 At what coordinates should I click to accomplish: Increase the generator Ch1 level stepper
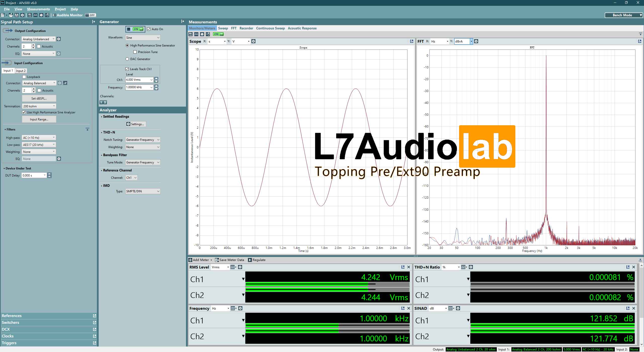click(x=156, y=78)
